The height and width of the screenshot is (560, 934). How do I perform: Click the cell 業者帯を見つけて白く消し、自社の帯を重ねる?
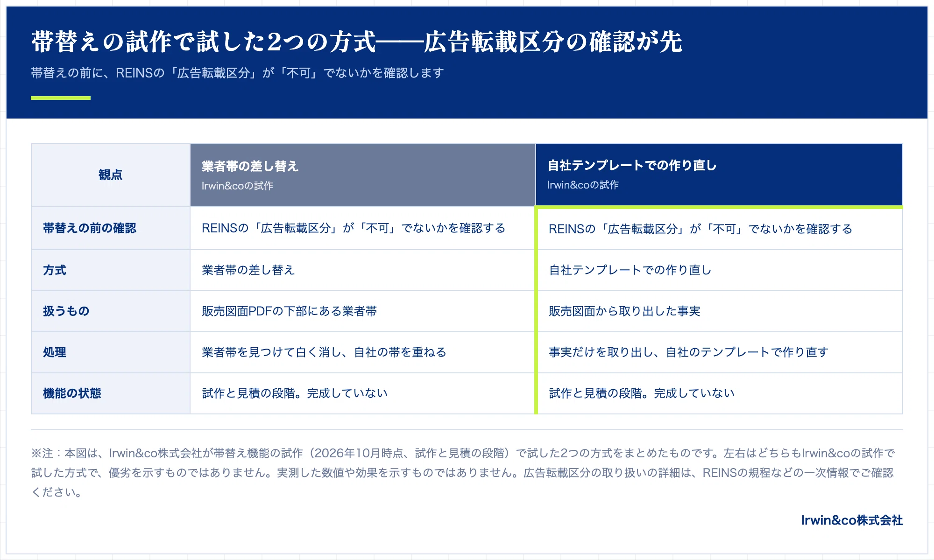point(362,352)
